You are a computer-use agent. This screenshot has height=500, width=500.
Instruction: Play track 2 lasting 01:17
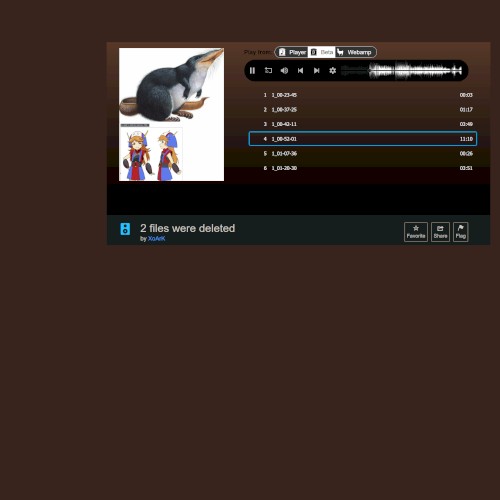pos(363,110)
